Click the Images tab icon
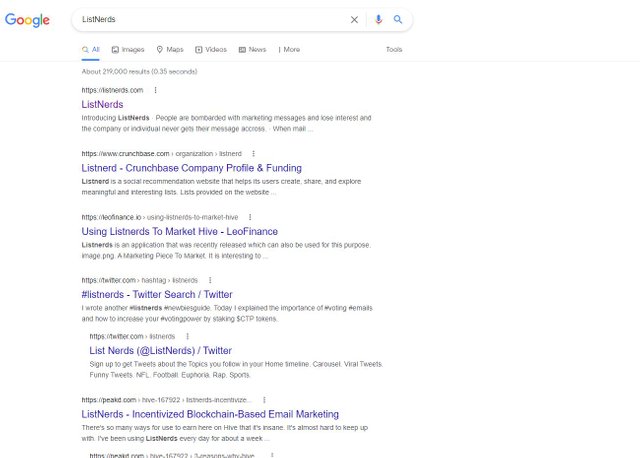 click(x=116, y=49)
